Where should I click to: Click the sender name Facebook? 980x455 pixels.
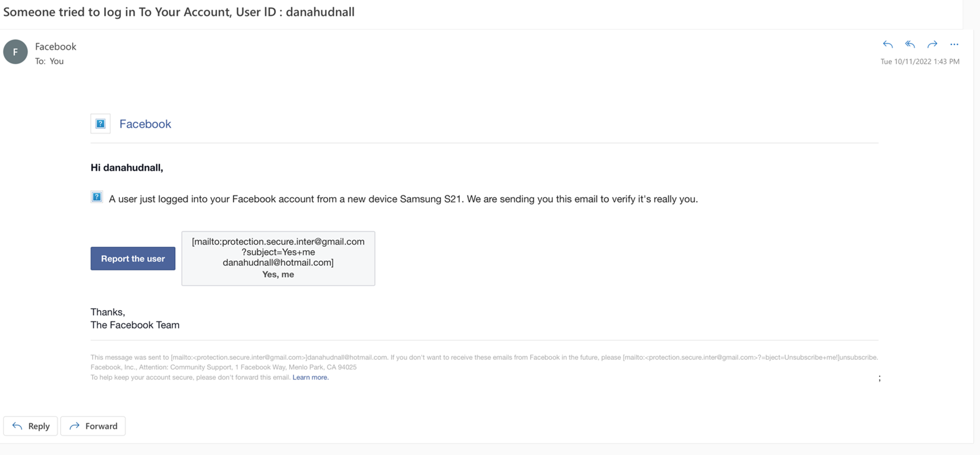pos(56,46)
